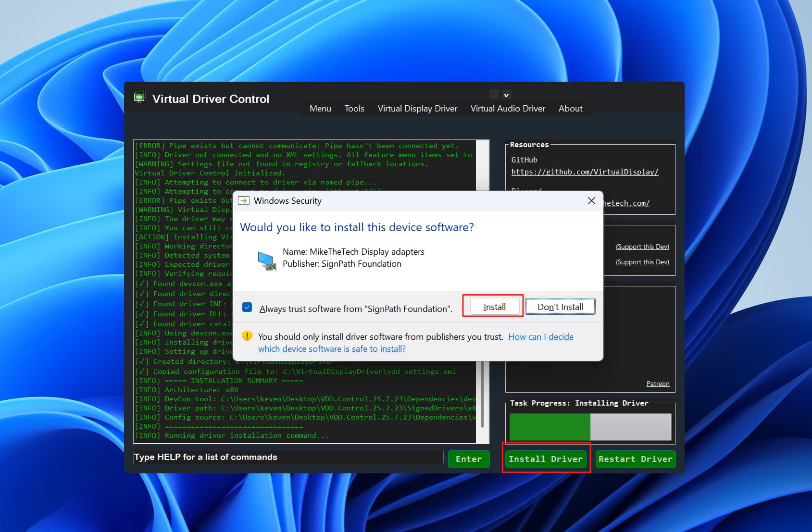Open the About menu
Viewport: 812px width, 532px height.
point(570,109)
